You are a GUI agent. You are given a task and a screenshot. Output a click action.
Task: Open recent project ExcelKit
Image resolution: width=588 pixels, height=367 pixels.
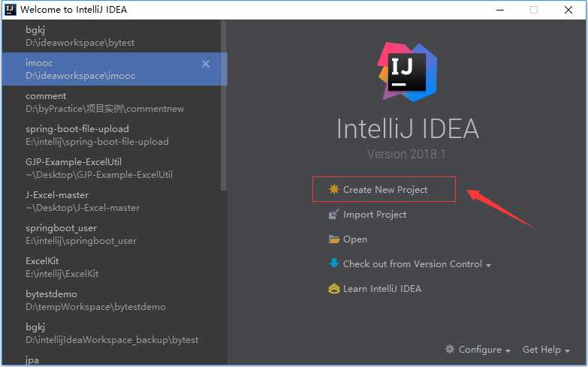click(x=112, y=267)
